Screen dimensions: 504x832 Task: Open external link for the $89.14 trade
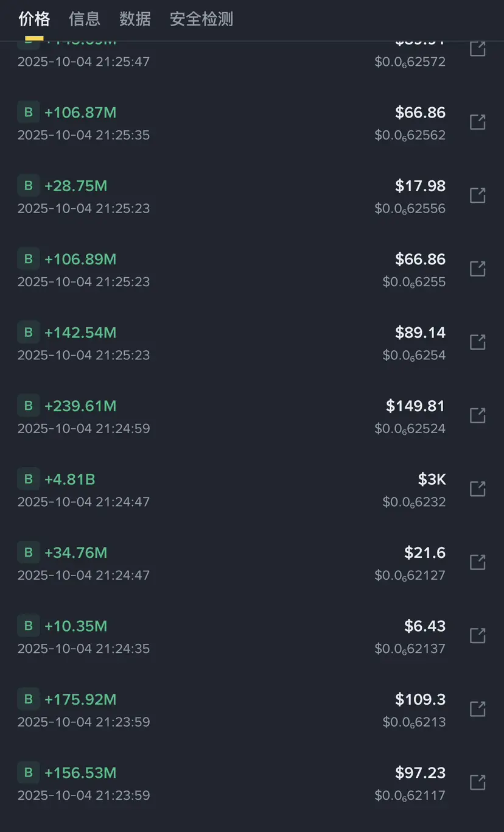478,342
